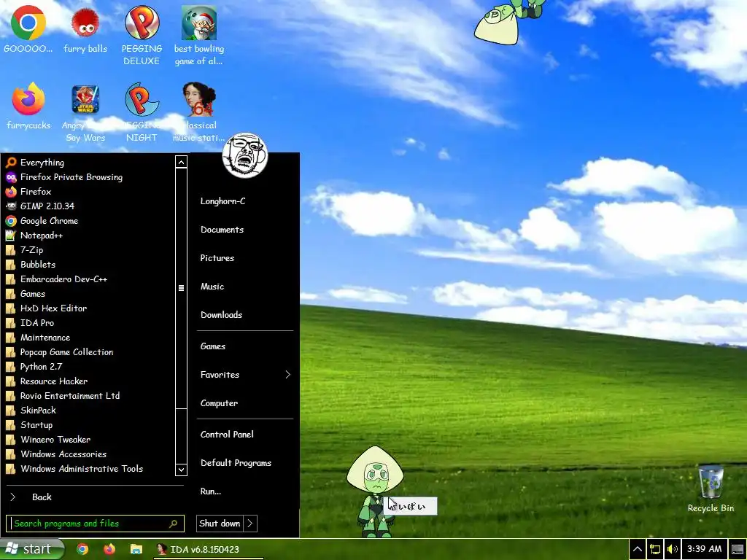Click the Shut down button
The image size is (747, 560).
(x=220, y=524)
